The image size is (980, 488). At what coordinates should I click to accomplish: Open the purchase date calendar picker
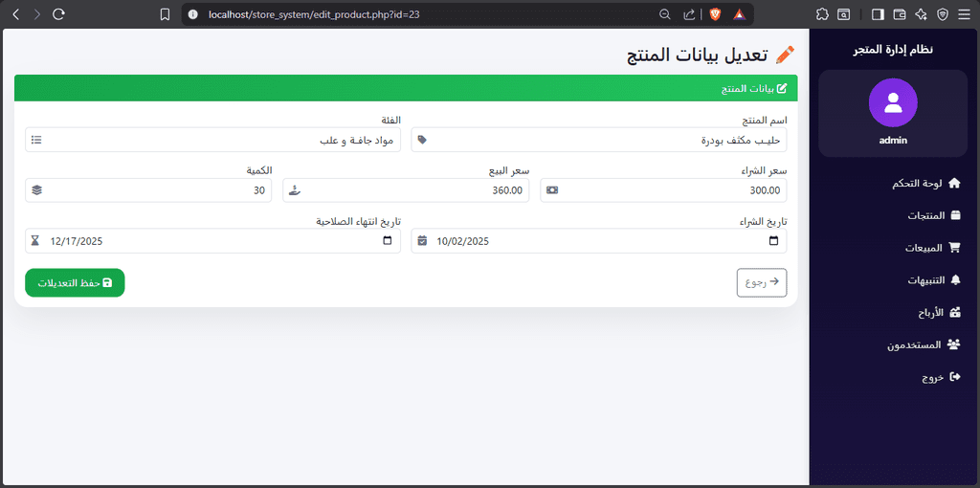(773, 240)
